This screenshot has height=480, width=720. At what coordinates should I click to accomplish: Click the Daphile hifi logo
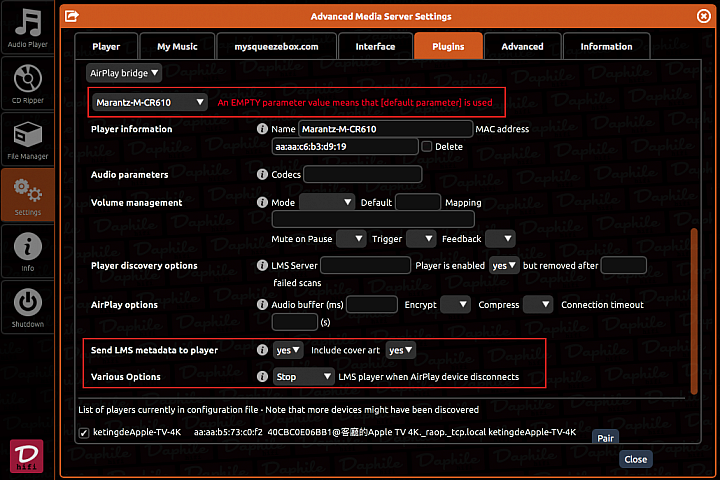pos(27,456)
